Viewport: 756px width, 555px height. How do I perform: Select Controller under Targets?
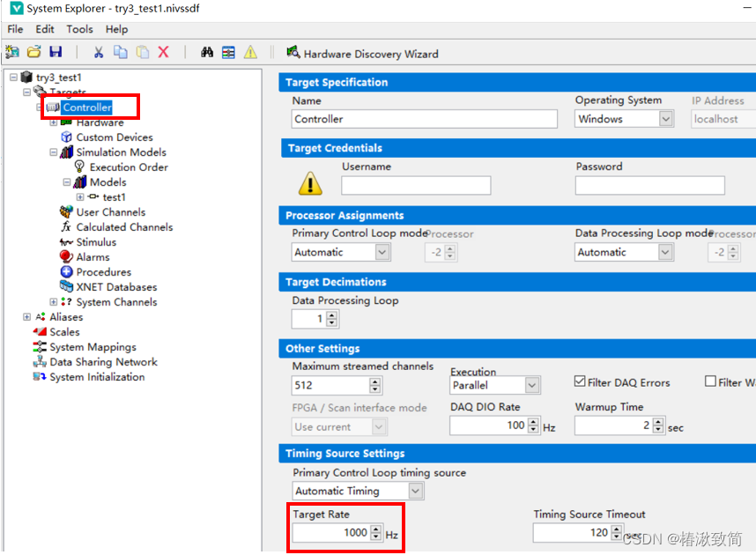click(86, 107)
